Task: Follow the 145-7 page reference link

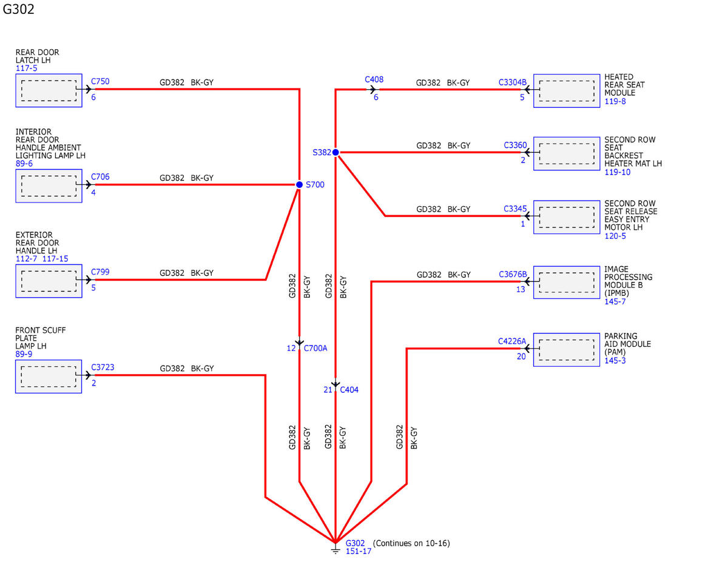Action: click(615, 301)
